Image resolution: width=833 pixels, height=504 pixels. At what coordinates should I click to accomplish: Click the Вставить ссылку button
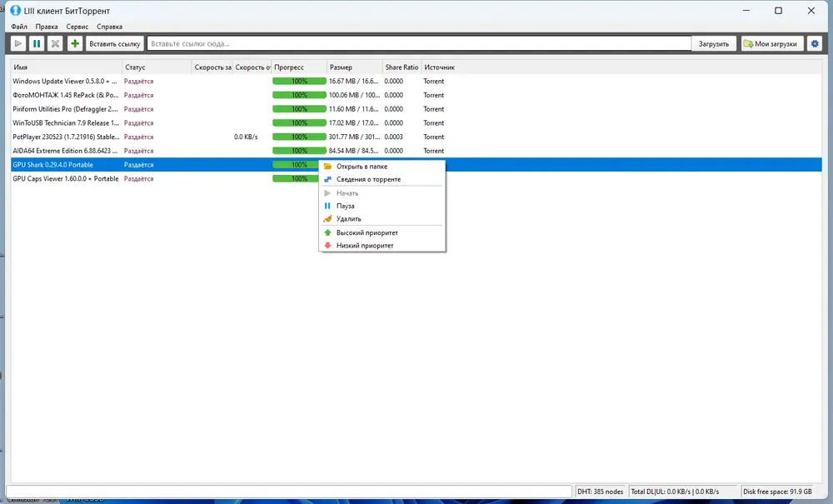pos(115,43)
